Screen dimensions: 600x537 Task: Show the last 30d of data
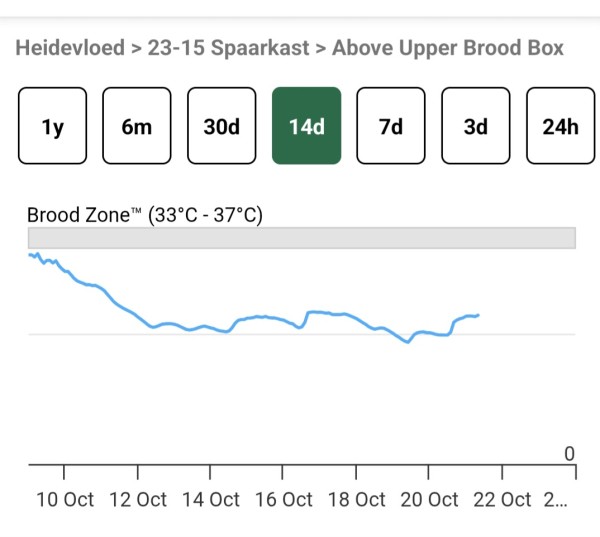click(221, 126)
